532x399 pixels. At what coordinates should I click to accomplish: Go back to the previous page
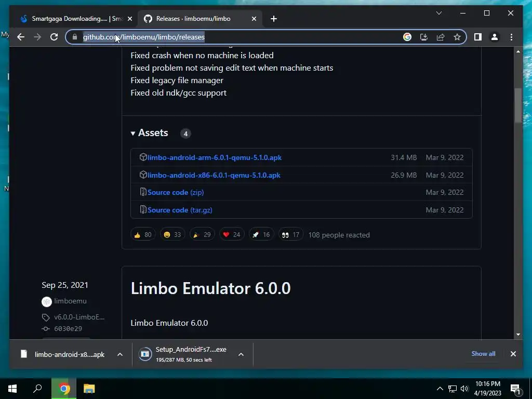[21, 37]
